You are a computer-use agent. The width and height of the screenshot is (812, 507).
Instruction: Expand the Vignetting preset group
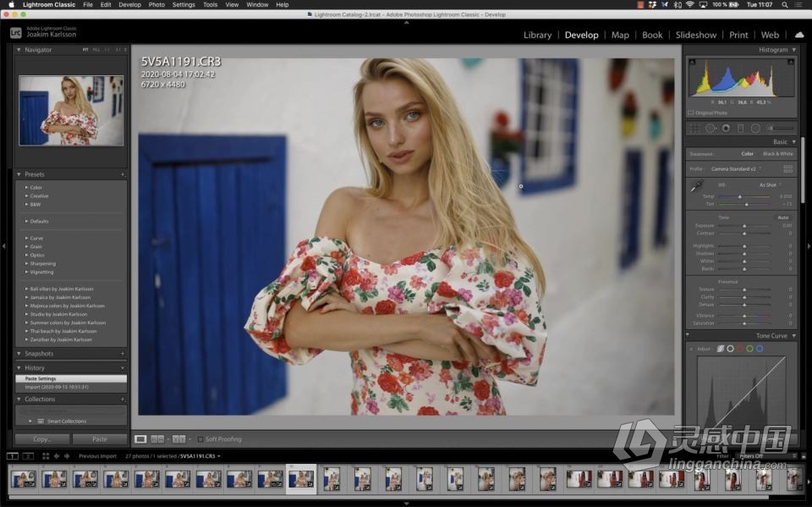tap(26, 273)
